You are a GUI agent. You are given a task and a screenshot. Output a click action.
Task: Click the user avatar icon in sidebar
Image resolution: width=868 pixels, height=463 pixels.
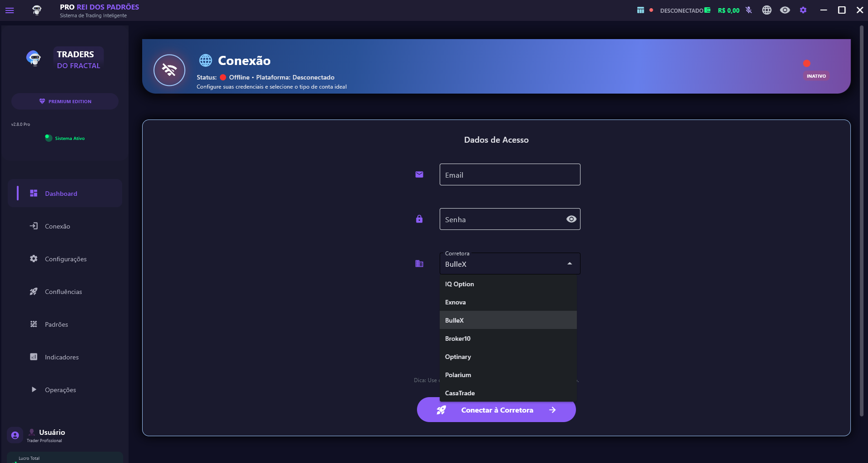(15, 435)
